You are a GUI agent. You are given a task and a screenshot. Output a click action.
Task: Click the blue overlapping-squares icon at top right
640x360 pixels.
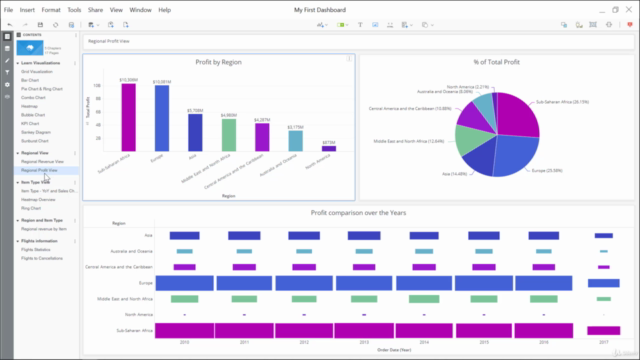pyautogui.click(x=564, y=25)
